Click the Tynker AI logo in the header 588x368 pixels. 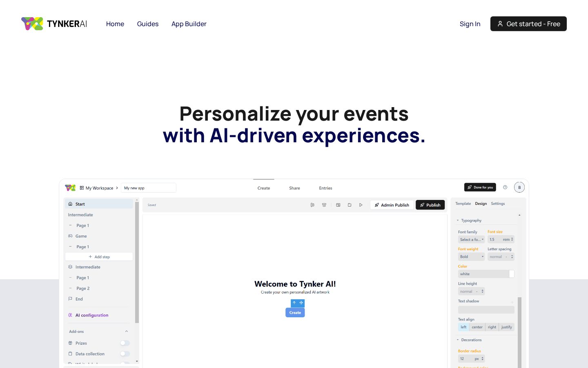coord(54,24)
